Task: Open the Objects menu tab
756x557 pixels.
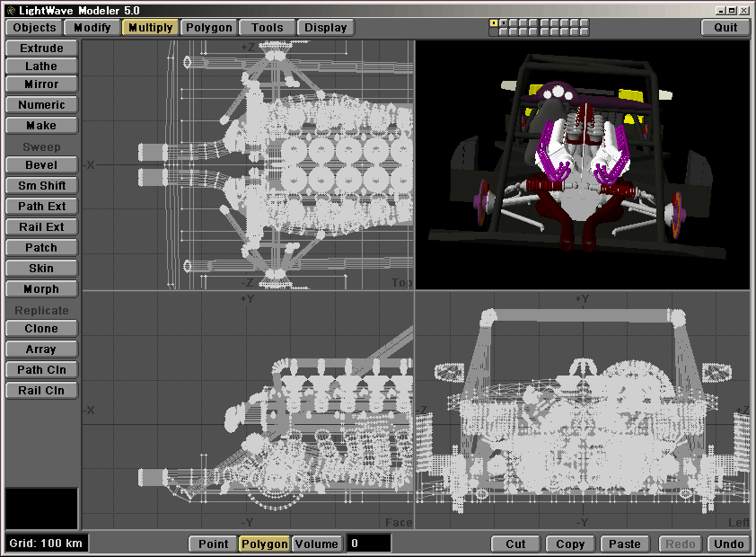Action: coord(35,27)
